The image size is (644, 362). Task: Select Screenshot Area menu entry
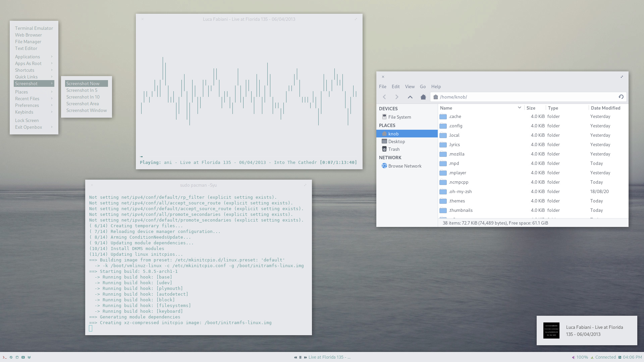click(83, 104)
